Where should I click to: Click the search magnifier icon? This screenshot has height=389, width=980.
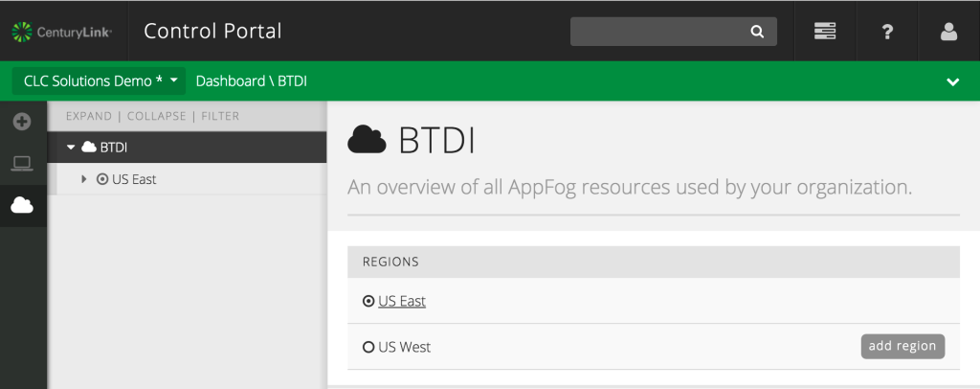(x=757, y=32)
